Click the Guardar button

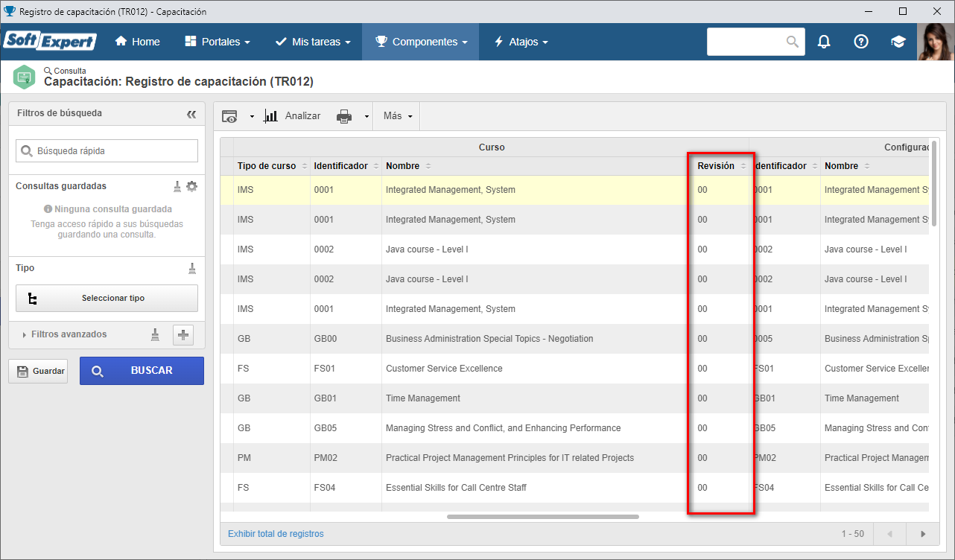(x=37, y=371)
